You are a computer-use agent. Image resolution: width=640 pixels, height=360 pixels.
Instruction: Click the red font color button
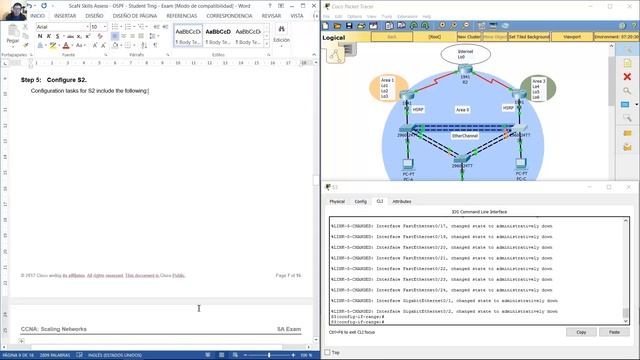pos(66,45)
